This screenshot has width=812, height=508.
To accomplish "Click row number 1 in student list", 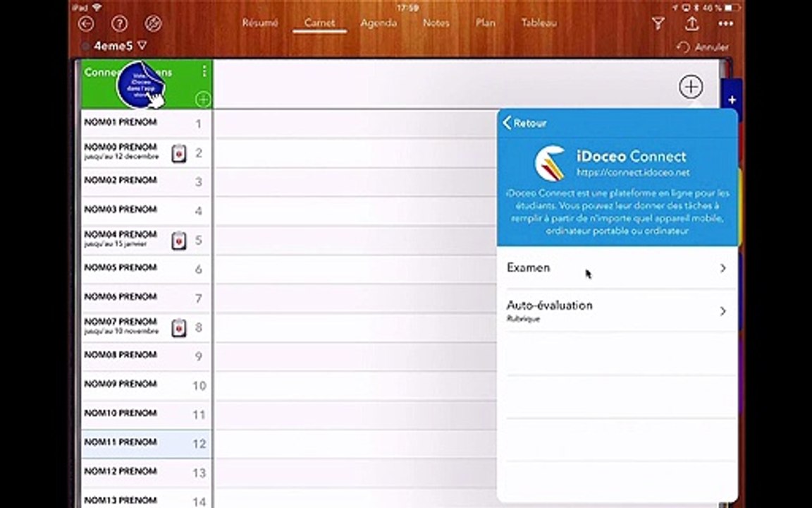I will pyautogui.click(x=199, y=124).
